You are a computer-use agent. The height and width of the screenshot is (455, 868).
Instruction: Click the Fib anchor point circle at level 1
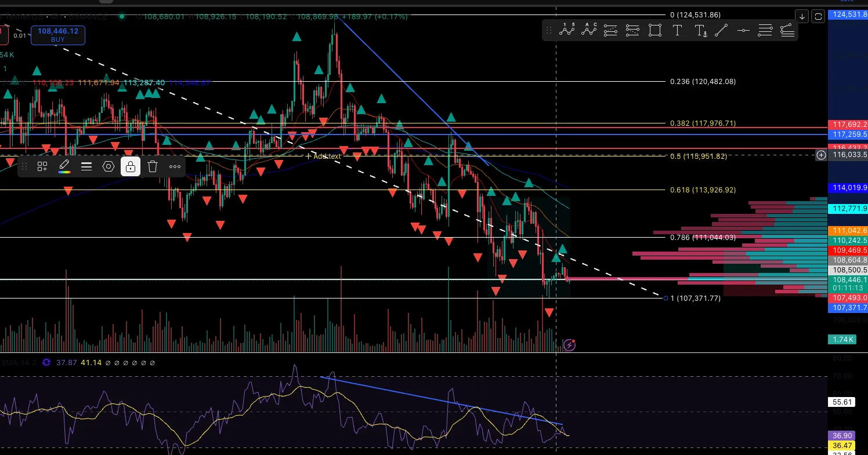[x=665, y=299]
